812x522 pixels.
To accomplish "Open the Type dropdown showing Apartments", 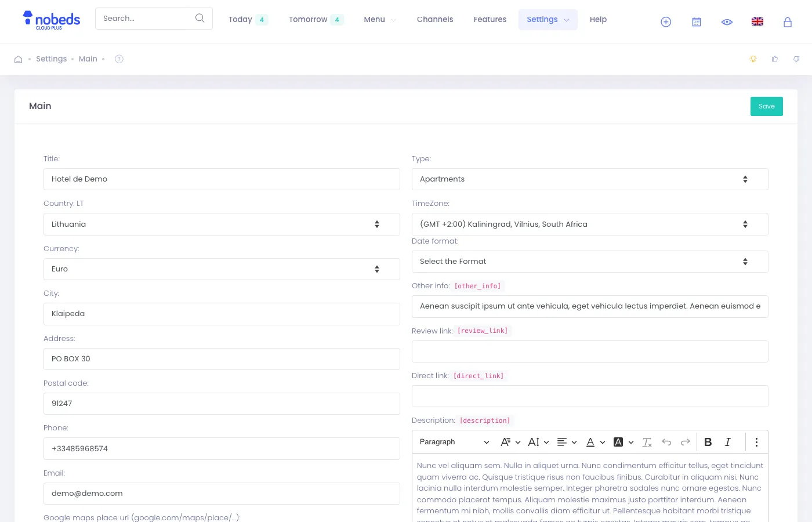I will (590, 179).
